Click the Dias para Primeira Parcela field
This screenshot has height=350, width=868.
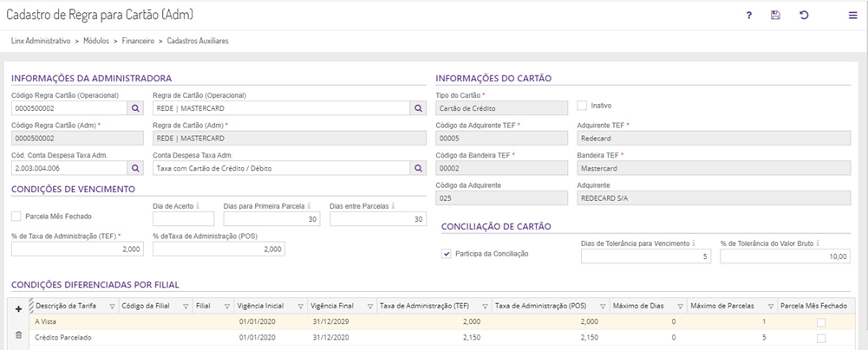(272, 219)
